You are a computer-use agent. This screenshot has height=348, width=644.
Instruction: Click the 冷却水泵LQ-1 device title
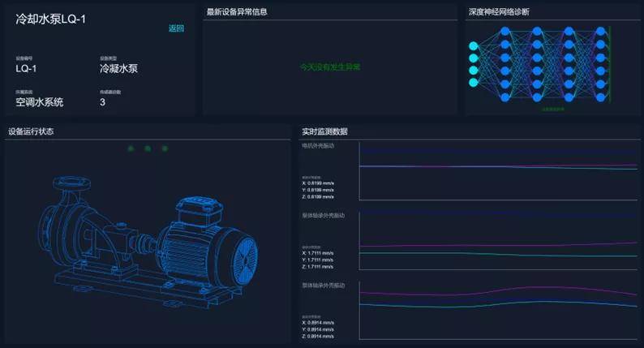pyautogui.click(x=50, y=18)
